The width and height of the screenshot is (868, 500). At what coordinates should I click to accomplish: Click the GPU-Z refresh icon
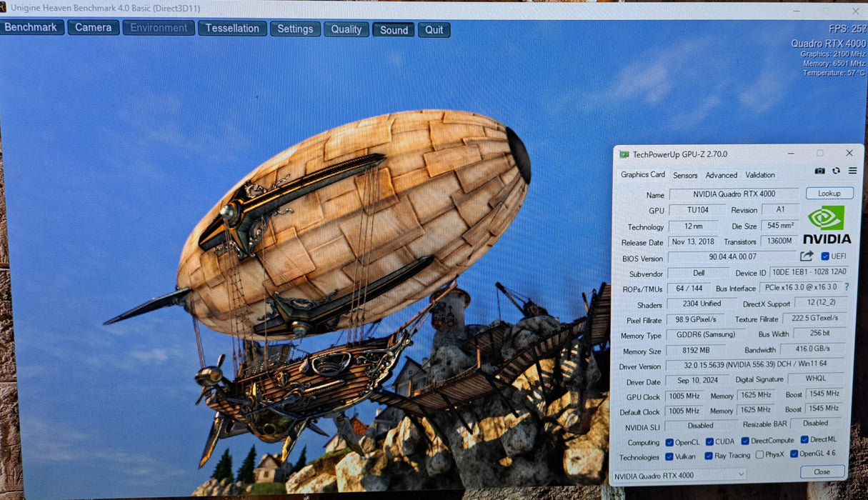pos(836,171)
